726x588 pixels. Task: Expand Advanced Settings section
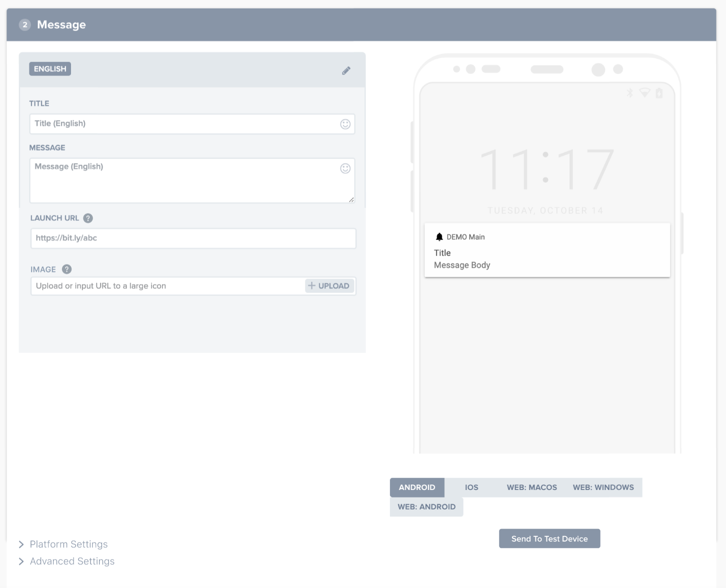66,561
